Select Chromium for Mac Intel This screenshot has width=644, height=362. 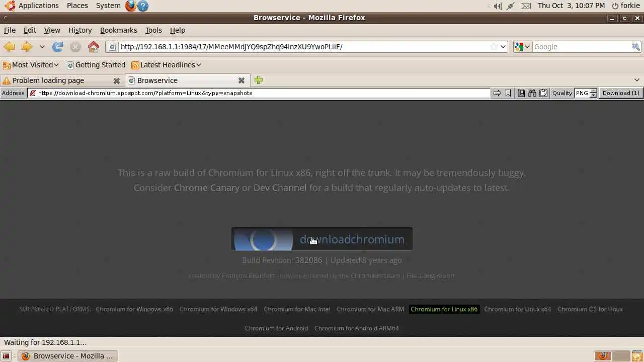pyautogui.click(x=297, y=309)
